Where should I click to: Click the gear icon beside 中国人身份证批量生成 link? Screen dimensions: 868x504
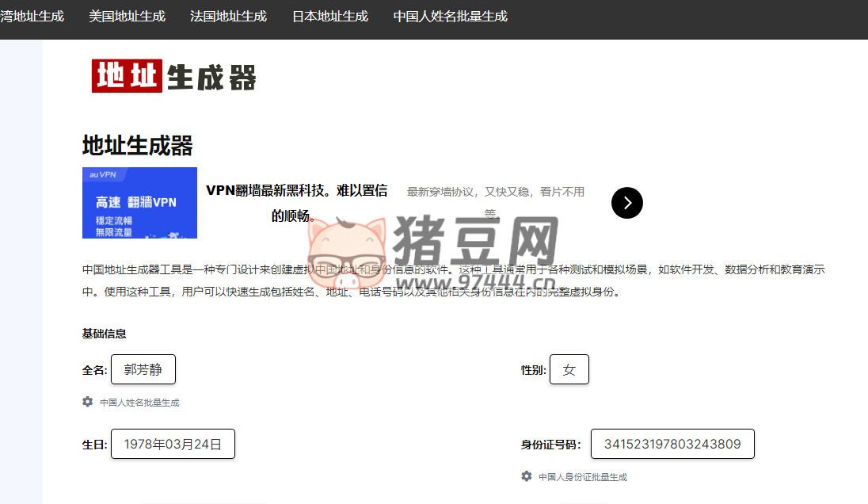click(x=526, y=476)
